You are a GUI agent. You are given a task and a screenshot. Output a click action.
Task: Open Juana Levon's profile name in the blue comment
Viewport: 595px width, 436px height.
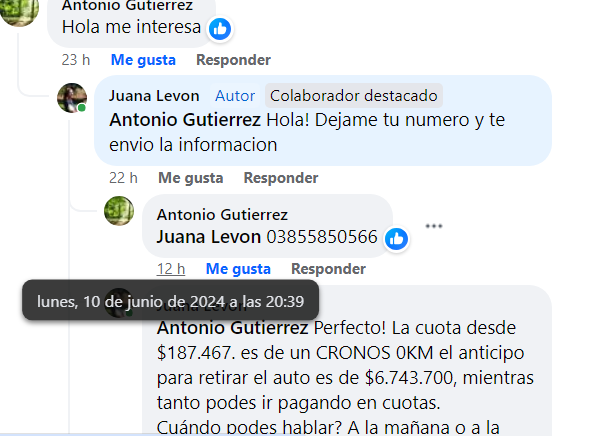coord(154,96)
